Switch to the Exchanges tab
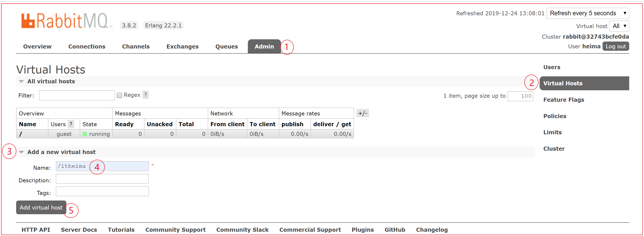The height and width of the screenshot is (236, 644). pos(182,46)
